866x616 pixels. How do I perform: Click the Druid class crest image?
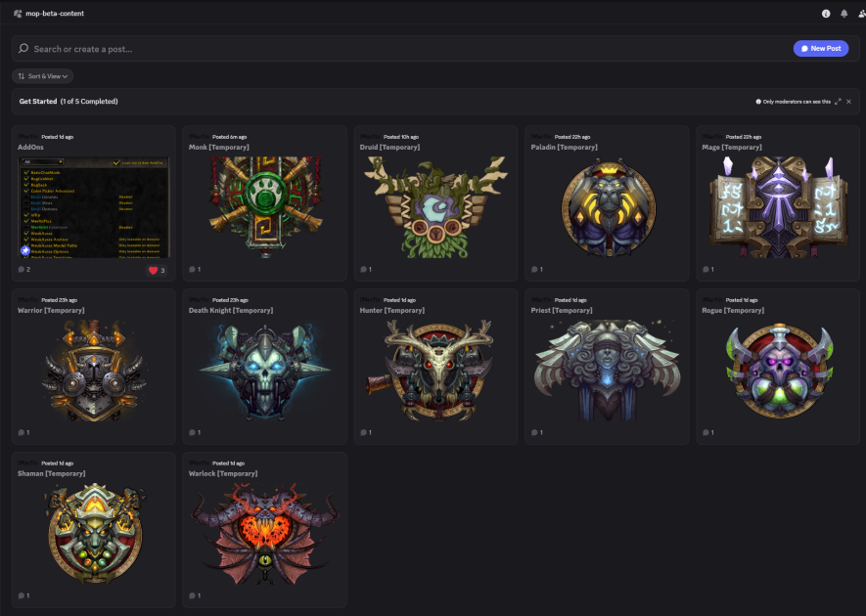tap(436, 207)
